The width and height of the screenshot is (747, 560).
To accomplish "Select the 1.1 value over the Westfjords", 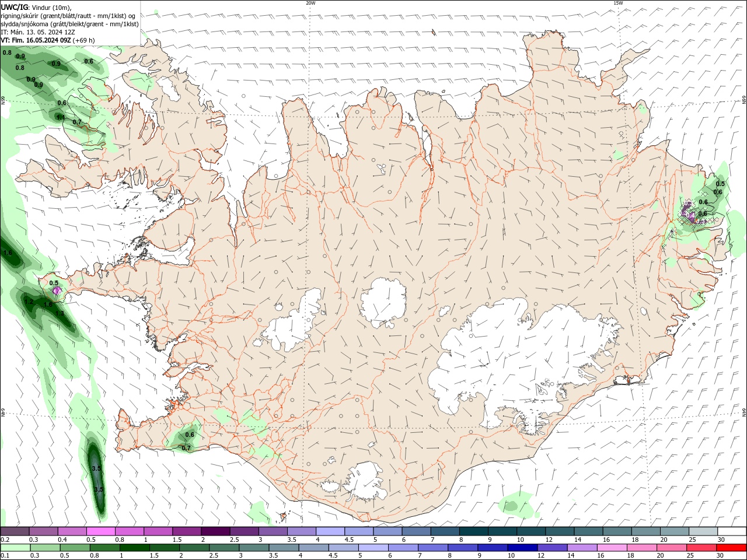I will coord(60,117).
